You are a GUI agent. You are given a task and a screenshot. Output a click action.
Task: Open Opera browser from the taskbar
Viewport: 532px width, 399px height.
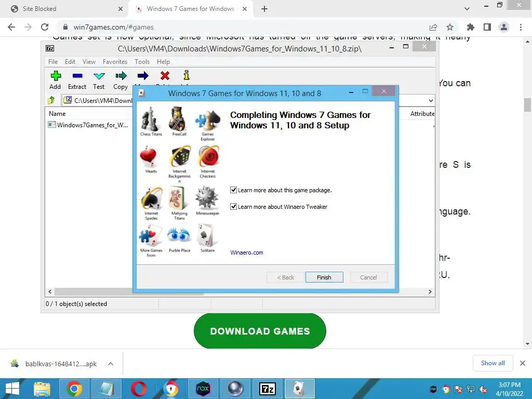[138, 389]
